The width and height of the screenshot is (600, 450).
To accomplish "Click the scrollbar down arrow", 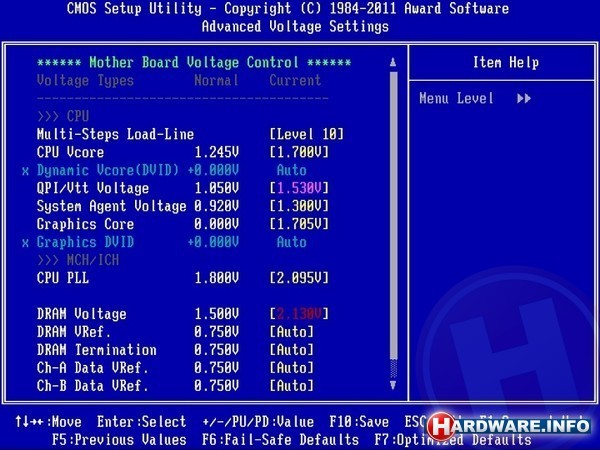I will click(392, 383).
